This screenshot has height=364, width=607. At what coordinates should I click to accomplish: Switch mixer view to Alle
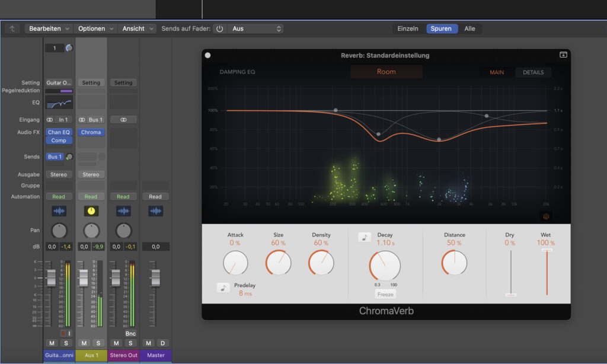[x=469, y=28]
